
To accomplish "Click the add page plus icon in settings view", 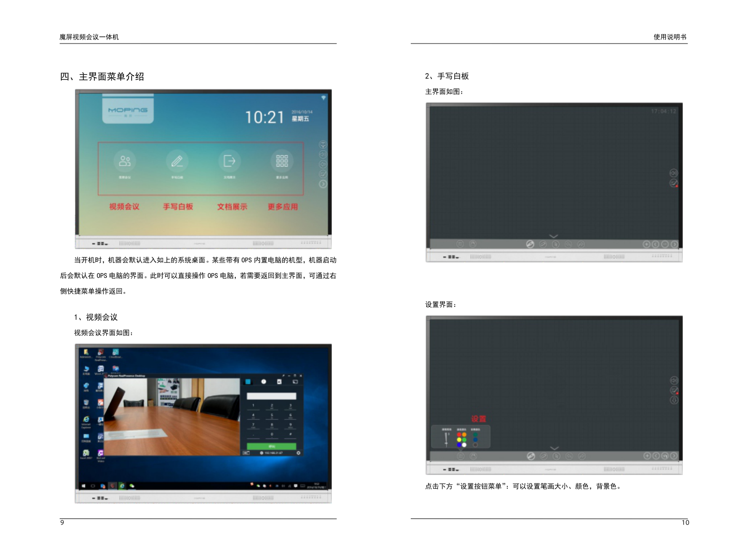I will coord(647,456).
